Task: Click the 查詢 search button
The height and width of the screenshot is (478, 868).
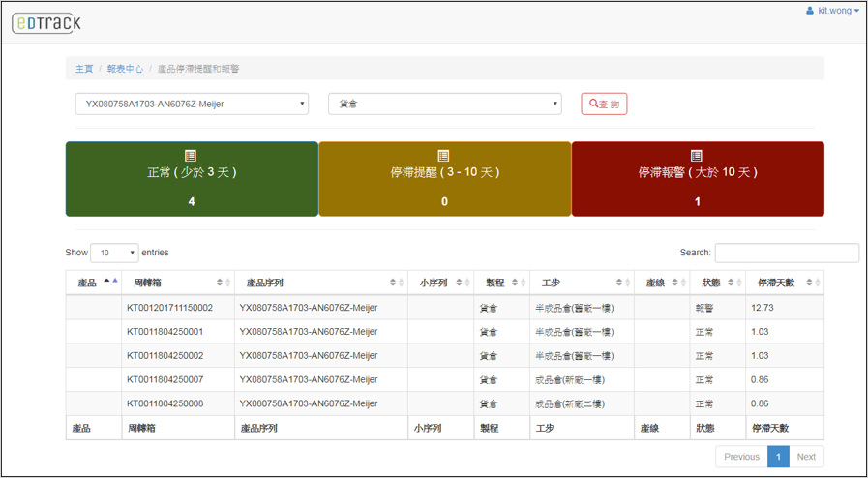Action: pyautogui.click(x=604, y=104)
